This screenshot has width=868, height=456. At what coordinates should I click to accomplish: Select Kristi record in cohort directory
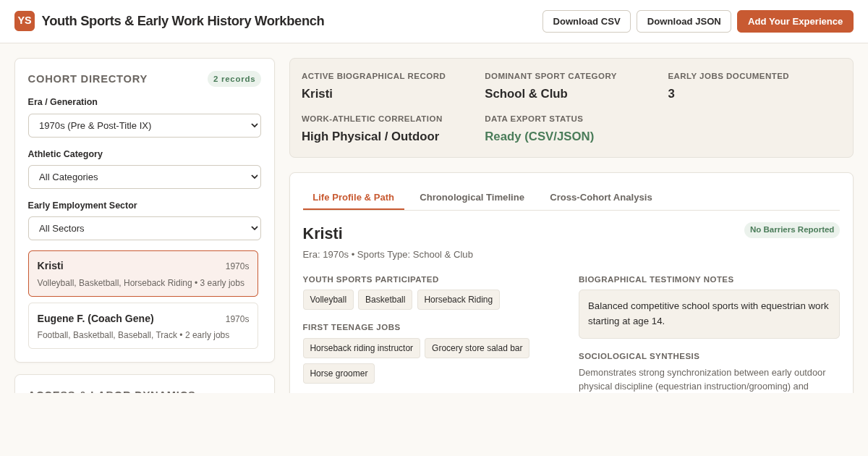point(143,274)
